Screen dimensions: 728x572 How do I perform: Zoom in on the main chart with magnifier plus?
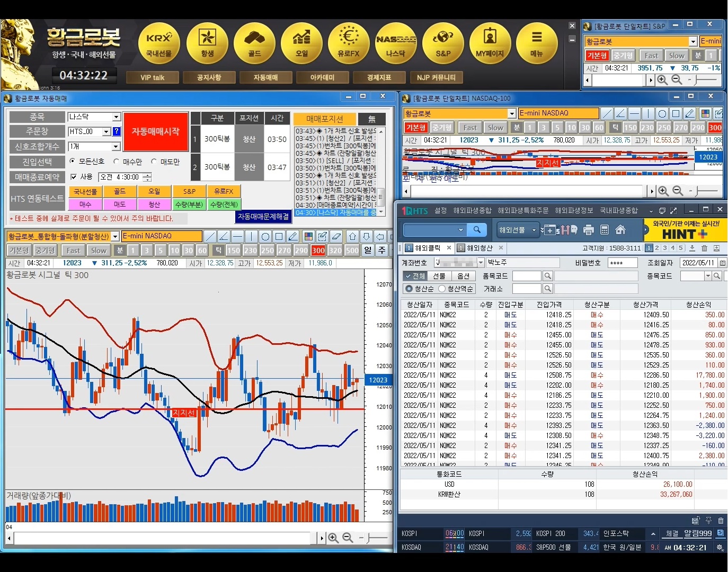(x=333, y=538)
